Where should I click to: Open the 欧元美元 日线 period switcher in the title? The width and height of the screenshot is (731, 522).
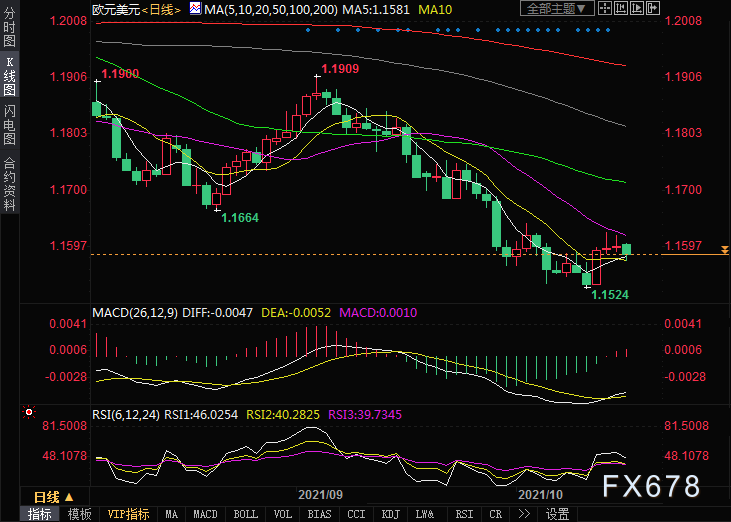(161, 9)
